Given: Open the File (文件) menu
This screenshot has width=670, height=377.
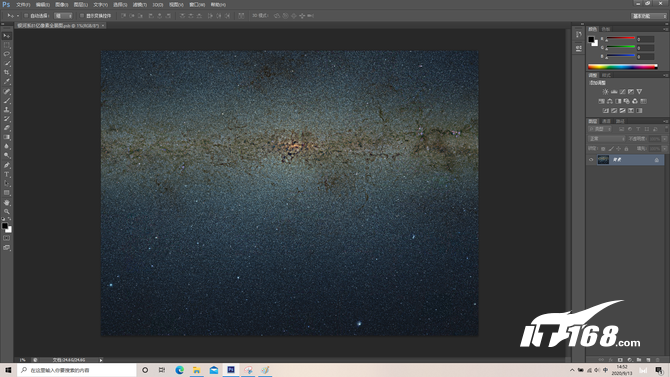Looking at the screenshot, I should click(23, 5).
